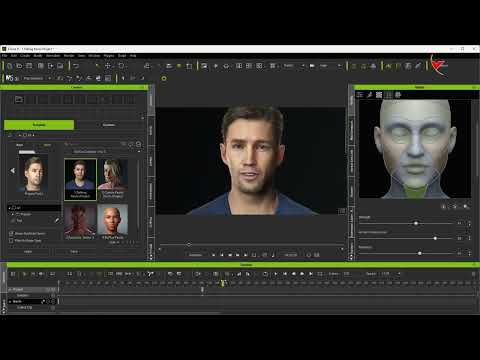Click the head icon in face panel toolbar
480x360 pixels.
pos(398,95)
